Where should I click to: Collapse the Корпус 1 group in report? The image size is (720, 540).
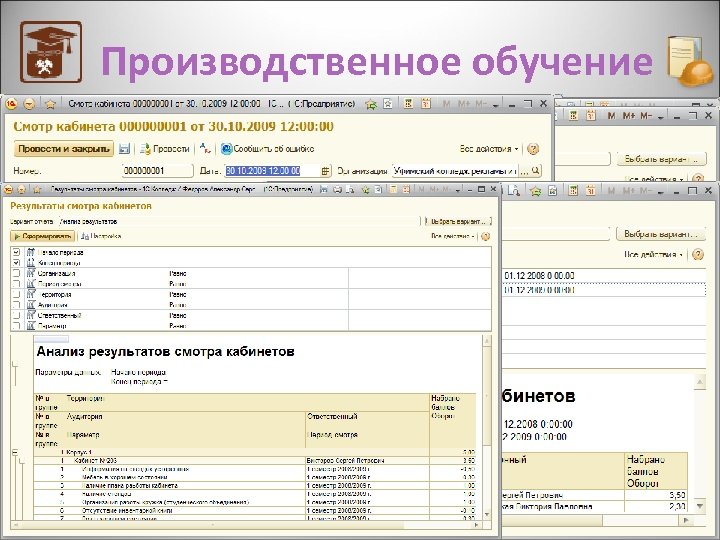point(15,452)
